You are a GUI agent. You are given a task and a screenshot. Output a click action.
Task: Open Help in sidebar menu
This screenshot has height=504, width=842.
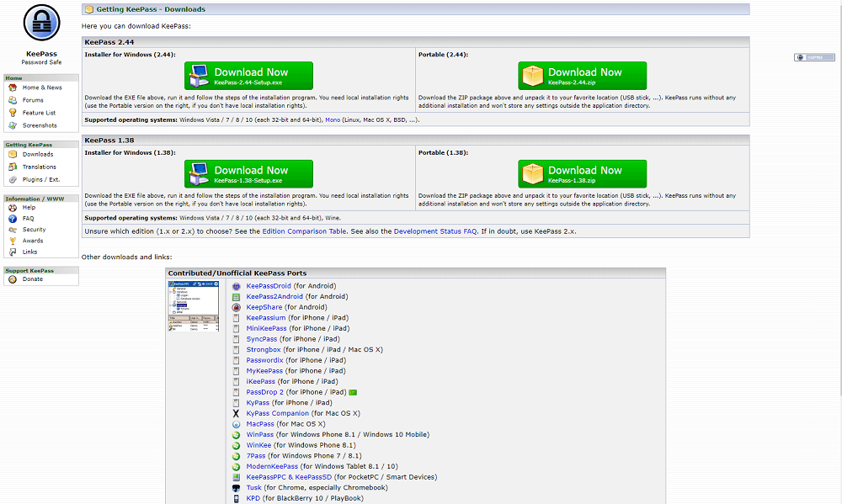click(x=29, y=208)
